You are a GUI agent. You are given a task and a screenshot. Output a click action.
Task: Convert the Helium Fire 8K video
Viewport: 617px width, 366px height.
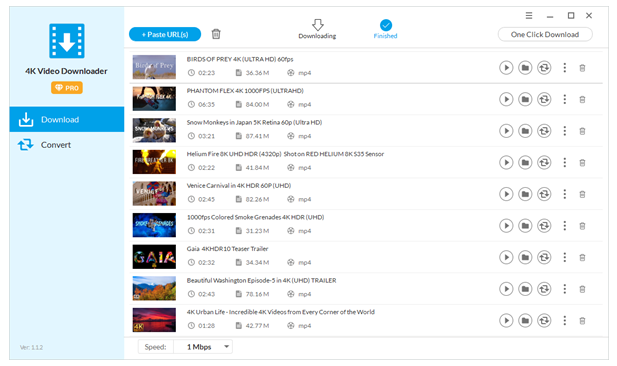click(544, 163)
